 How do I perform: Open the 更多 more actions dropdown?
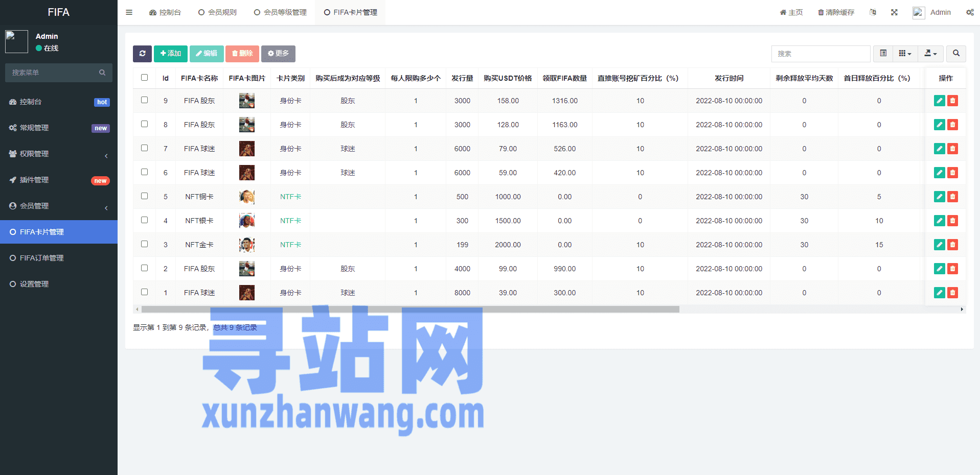pyautogui.click(x=278, y=54)
